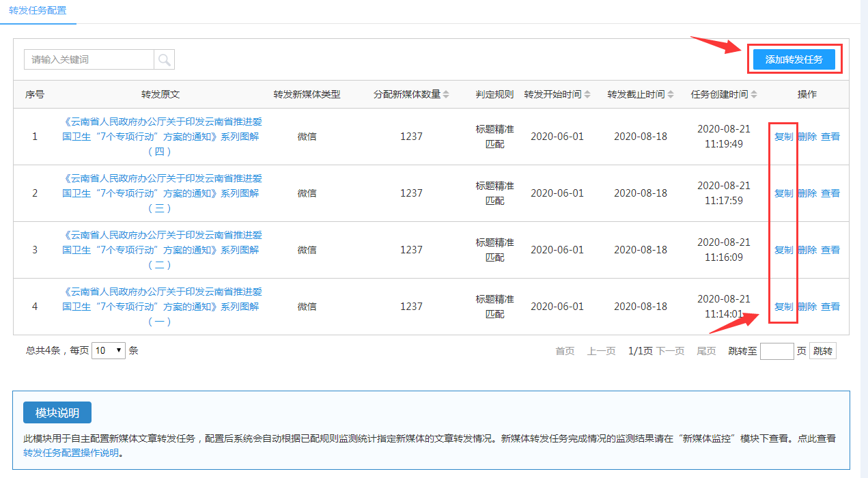Open the series 图解（四）article link
868x478 pixels.
tap(160, 137)
